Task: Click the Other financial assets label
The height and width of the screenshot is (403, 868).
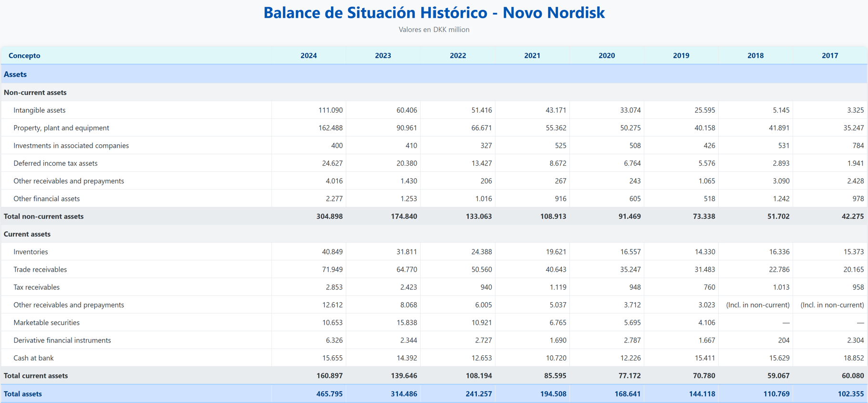Action: click(x=47, y=198)
